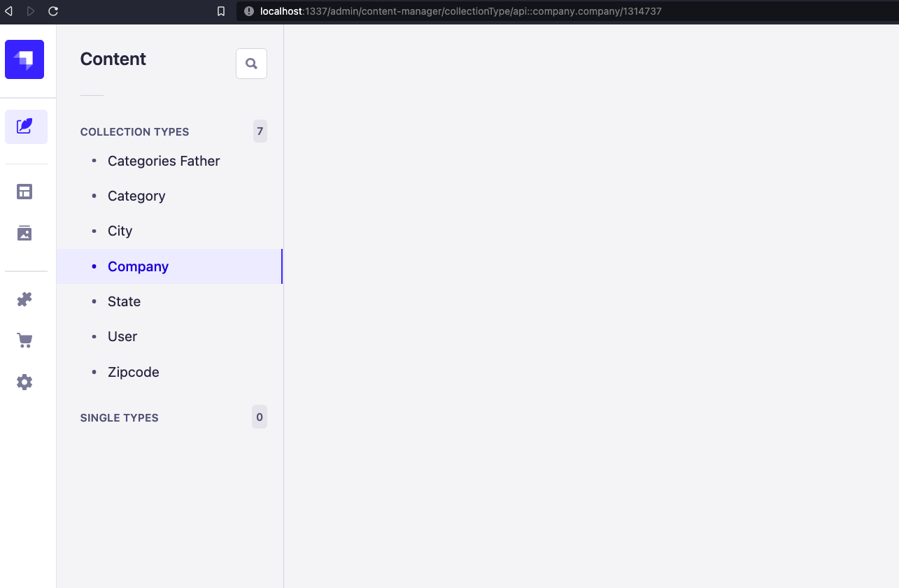The width and height of the screenshot is (899, 588).
Task: Reload the page with the refresh icon
Action: pos(53,11)
